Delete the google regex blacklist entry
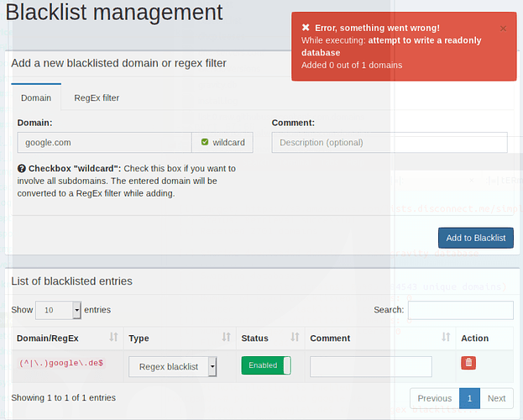The image size is (523, 420). (x=468, y=363)
